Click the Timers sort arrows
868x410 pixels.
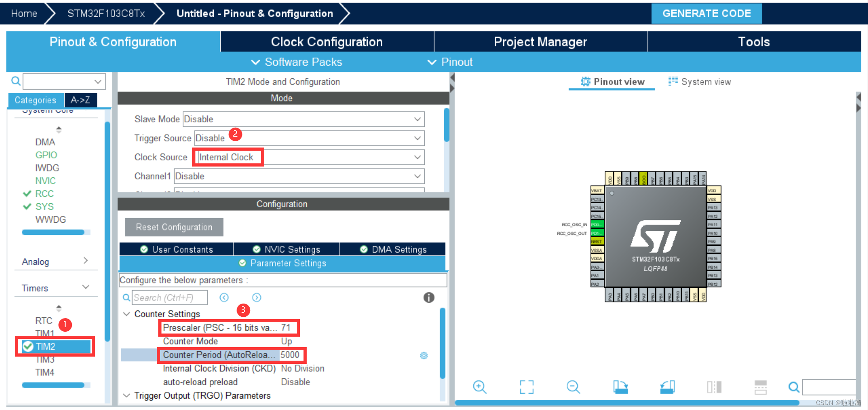(x=59, y=308)
